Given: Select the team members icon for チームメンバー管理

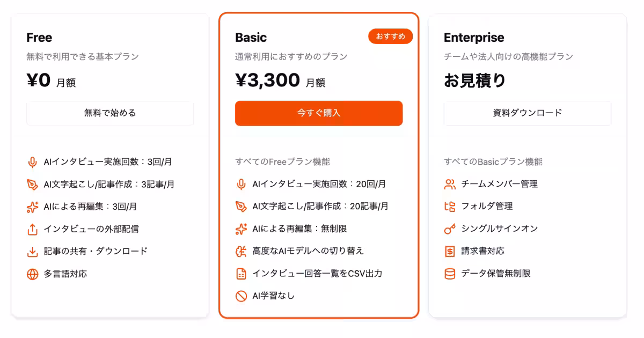Looking at the screenshot, I should point(449,183).
